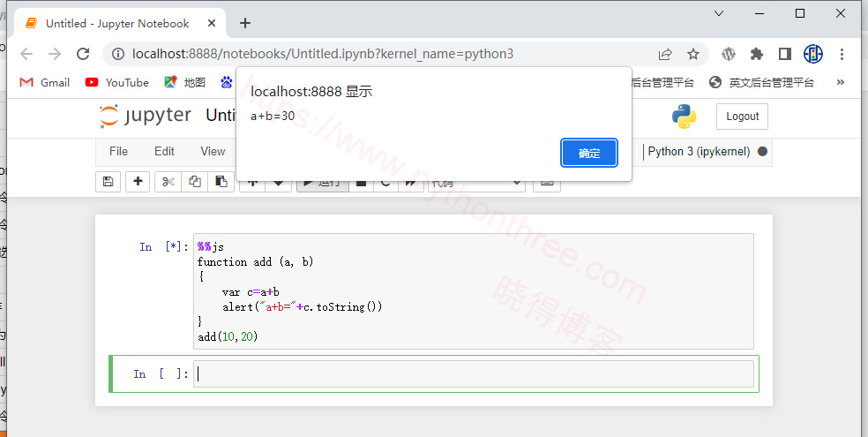Screen dimensions: 868x437
Task: Open the Gmail bookmark
Action: (x=45, y=82)
